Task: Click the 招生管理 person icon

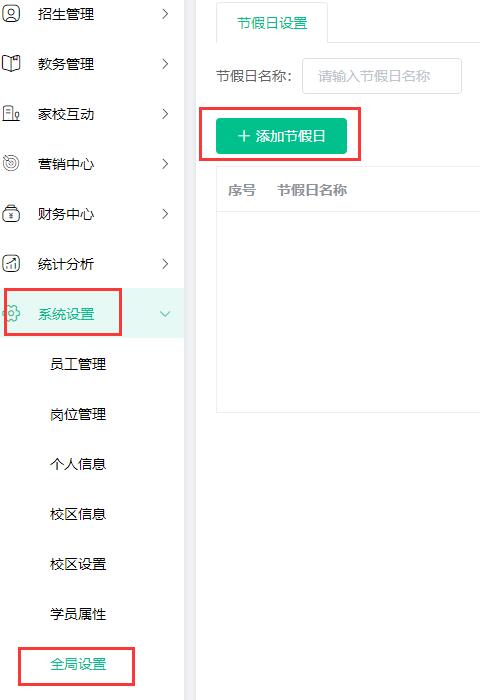Action: click(x=11, y=14)
